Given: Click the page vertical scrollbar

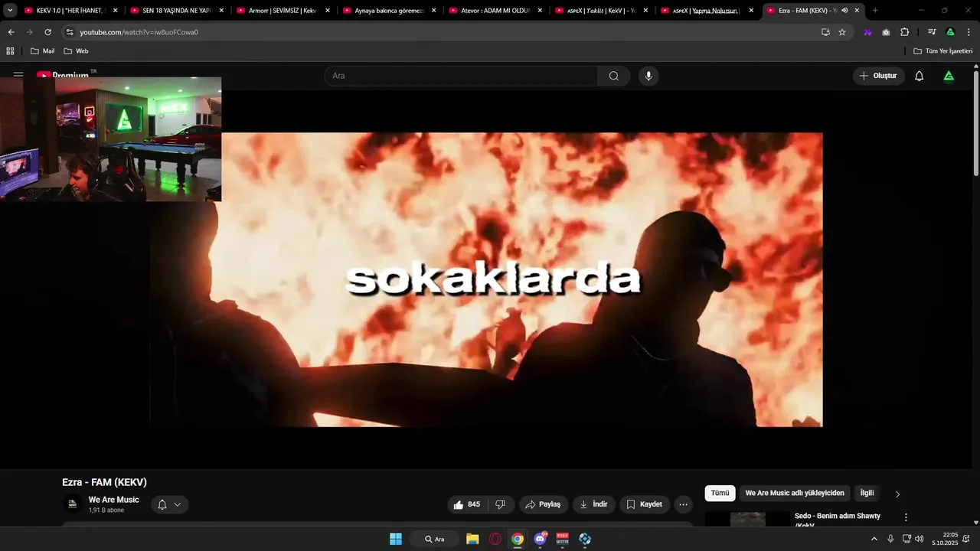Looking at the screenshot, I should coord(975,122).
